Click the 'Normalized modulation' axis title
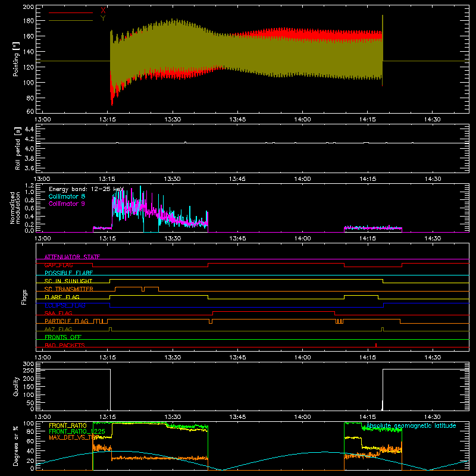 pyautogui.click(x=15, y=208)
